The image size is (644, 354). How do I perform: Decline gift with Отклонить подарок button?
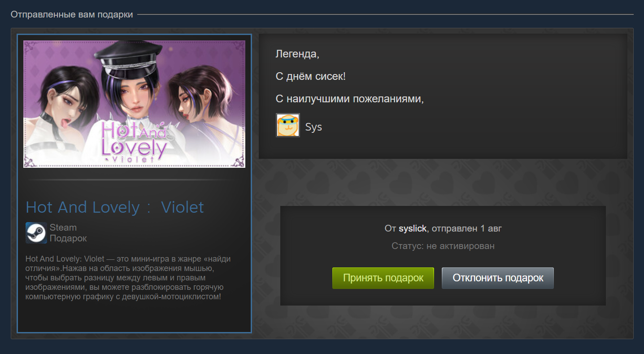[498, 278]
